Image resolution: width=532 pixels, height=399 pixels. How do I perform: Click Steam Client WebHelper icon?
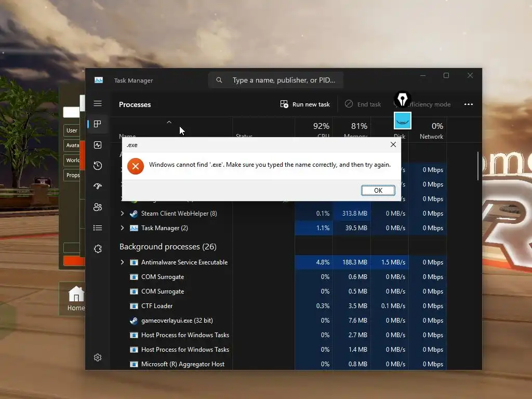click(134, 214)
